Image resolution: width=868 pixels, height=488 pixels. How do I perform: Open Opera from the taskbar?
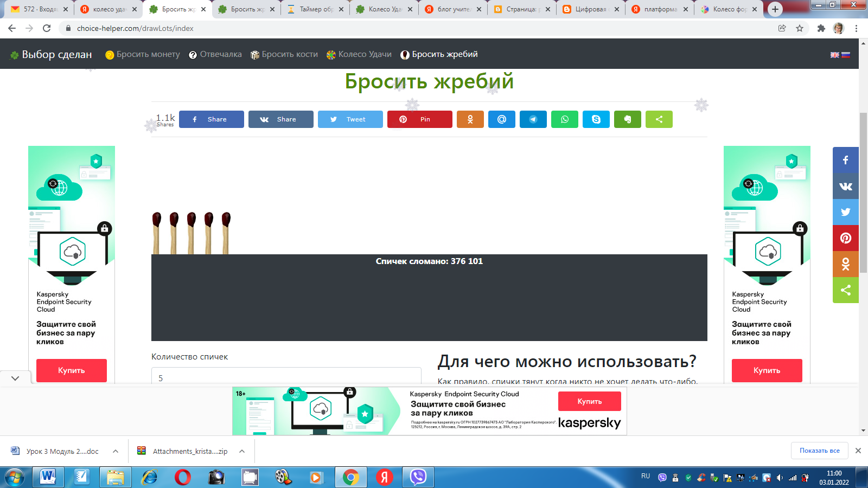(x=183, y=477)
